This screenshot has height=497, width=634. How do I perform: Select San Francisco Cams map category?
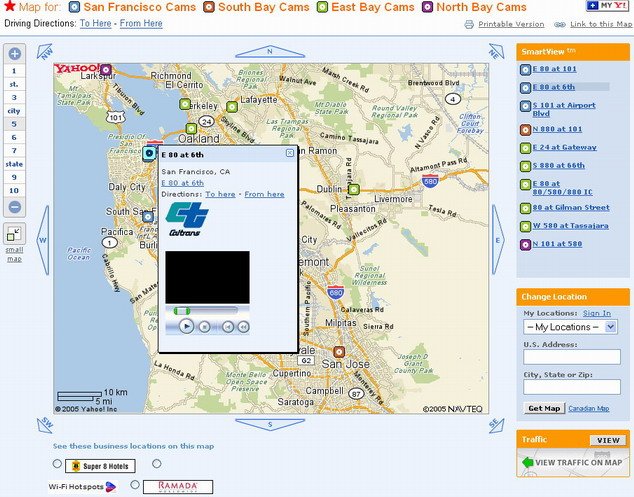[132, 7]
